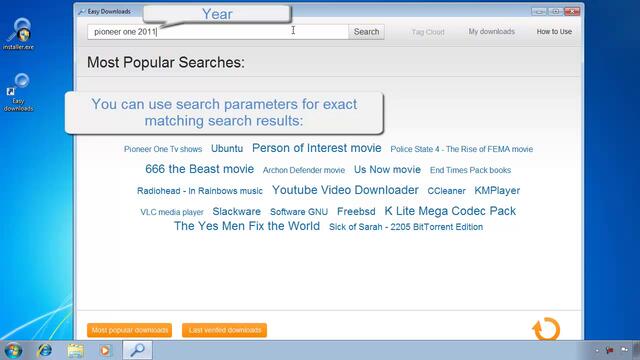Minimize the Easy Downloads window
Screen dimensions: 640x360
539,11
